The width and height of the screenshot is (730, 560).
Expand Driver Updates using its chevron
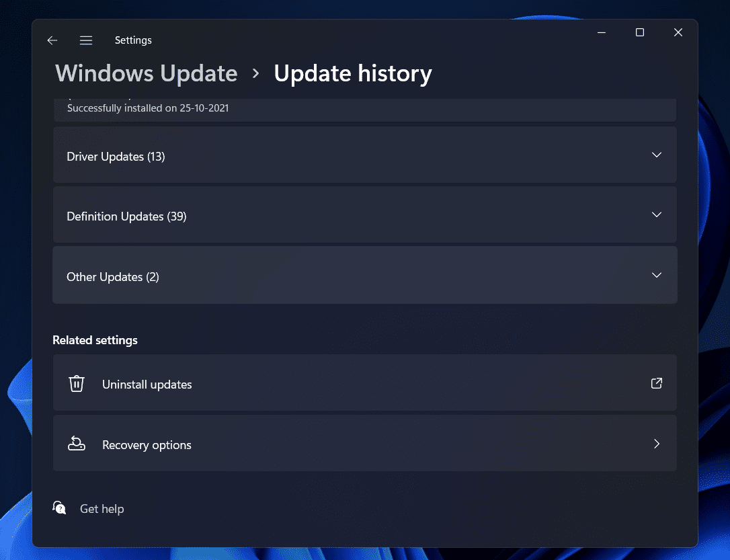657,155
